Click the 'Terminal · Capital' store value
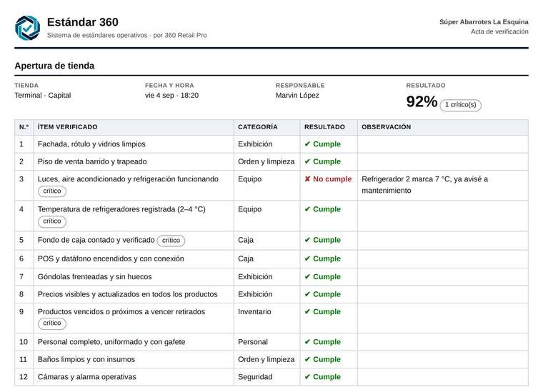This screenshot has height=392, width=543. [43, 96]
